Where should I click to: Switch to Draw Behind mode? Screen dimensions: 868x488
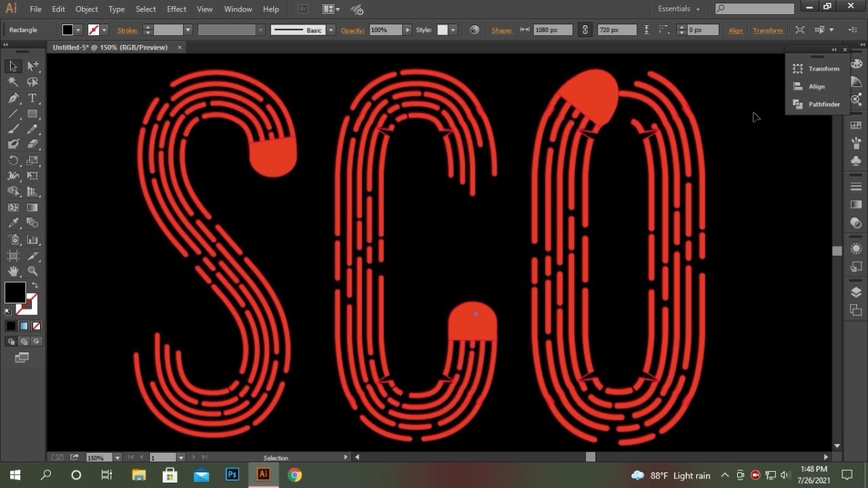point(23,342)
